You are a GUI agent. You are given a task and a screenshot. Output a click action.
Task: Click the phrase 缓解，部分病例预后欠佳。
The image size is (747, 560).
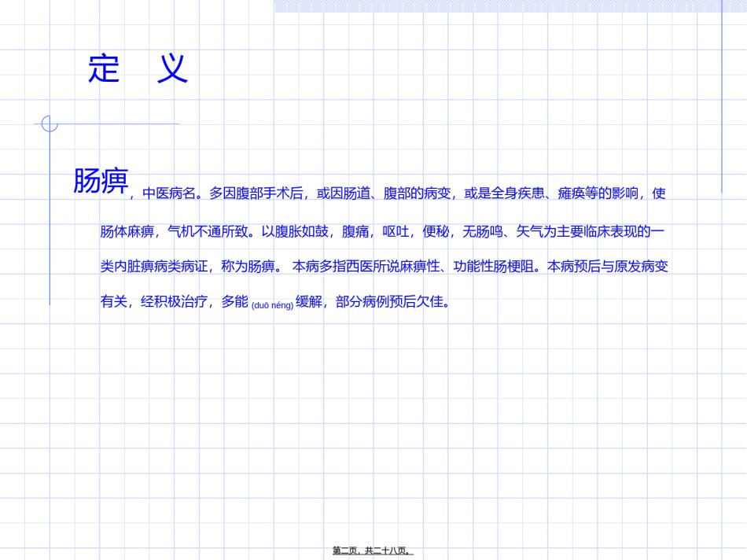click(373, 302)
